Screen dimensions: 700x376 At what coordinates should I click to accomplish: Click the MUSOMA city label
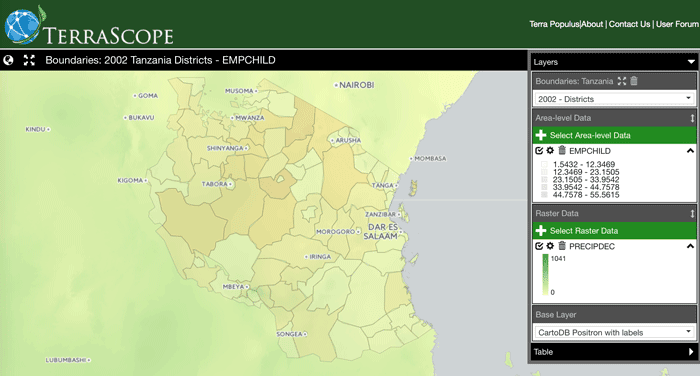[x=239, y=91]
